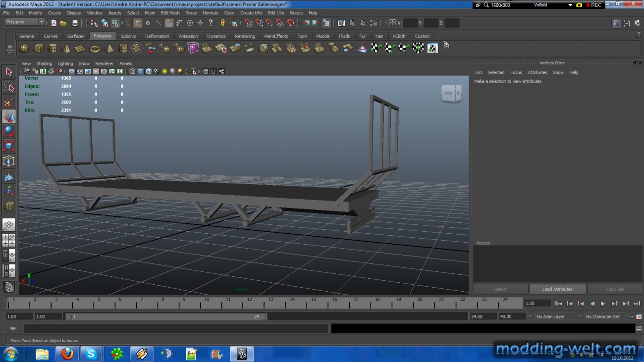Create a Polygon Cone from shelf
This screenshot has height=362, width=644.
point(66,48)
